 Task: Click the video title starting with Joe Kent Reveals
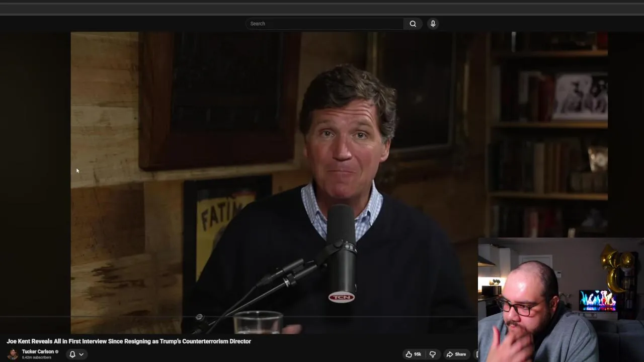(x=129, y=341)
